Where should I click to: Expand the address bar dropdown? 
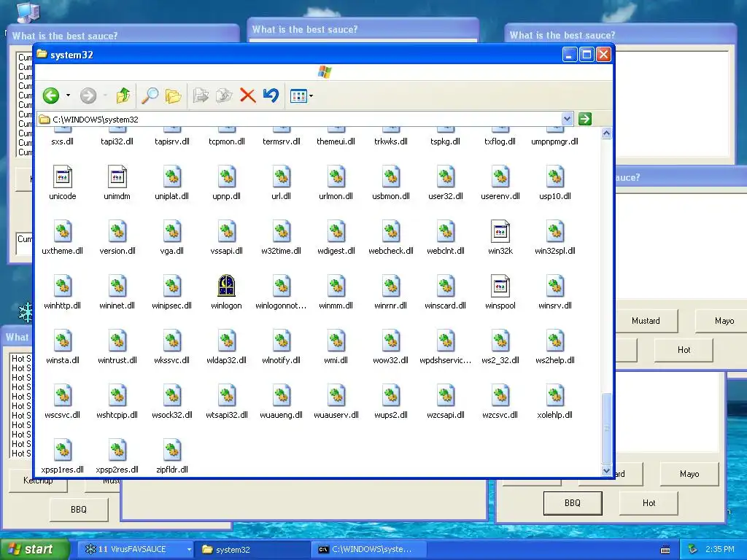pyautogui.click(x=567, y=119)
